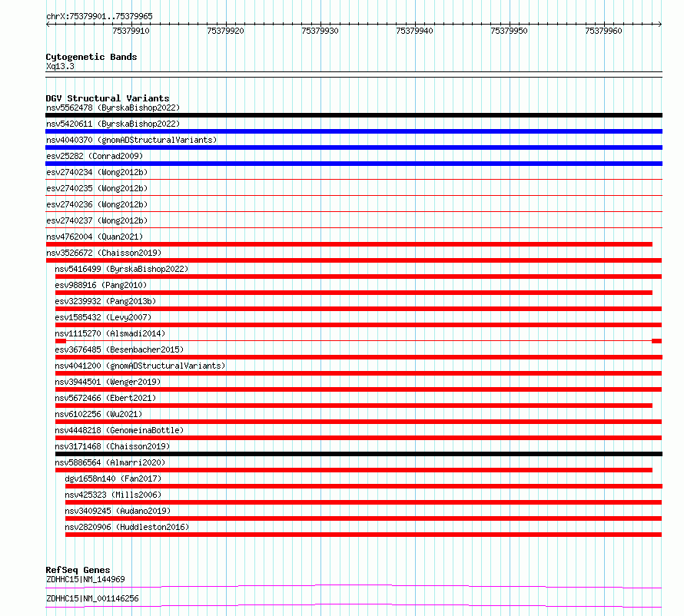Click esv2740235 (Wong2012b) label
Image resolution: width=684 pixels, height=616 pixels.
click(x=97, y=188)
